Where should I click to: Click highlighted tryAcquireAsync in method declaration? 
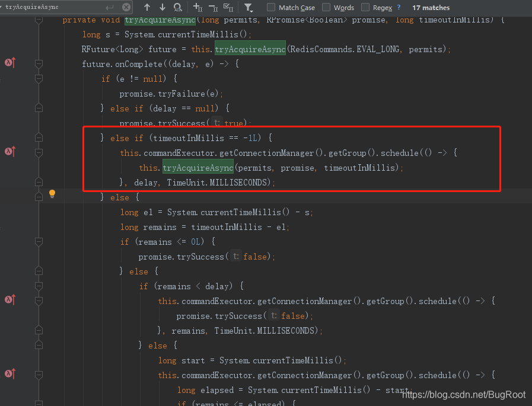160,20
